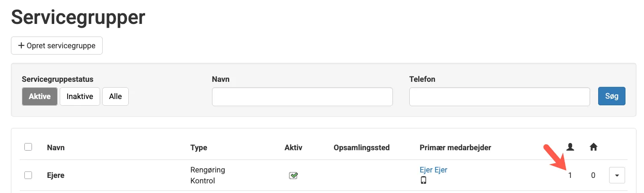Focus the Navn search field
Screen dimensions: 644x193
tap(302, 97)
